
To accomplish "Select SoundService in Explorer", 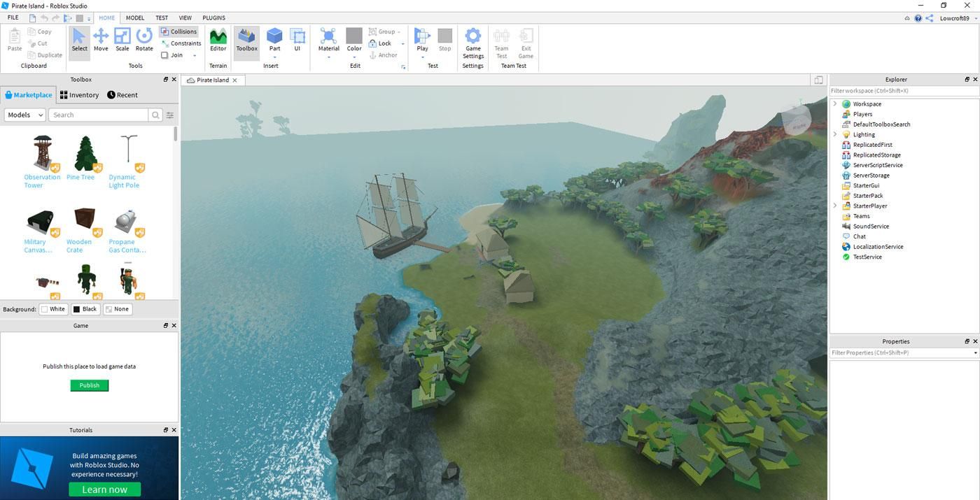I will point(871,227).
